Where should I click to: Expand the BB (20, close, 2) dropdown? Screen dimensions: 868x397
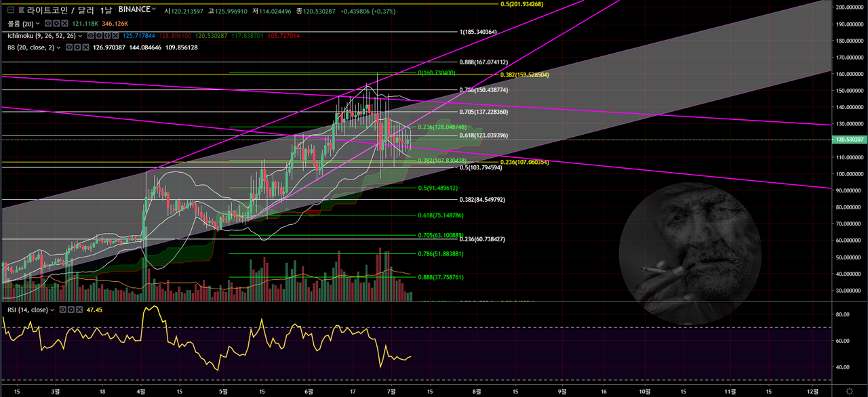click(x=58, y=47)
